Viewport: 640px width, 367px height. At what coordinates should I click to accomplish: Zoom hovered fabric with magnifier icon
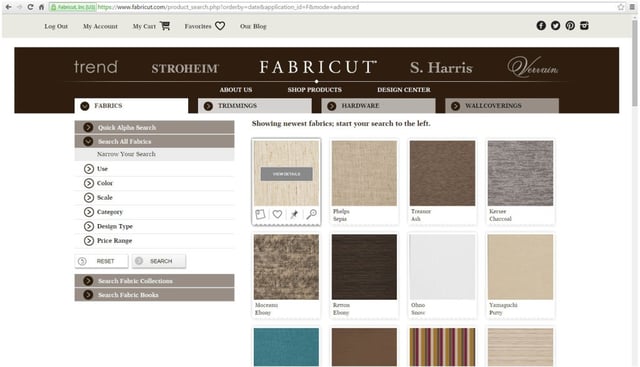click(311, 214)
